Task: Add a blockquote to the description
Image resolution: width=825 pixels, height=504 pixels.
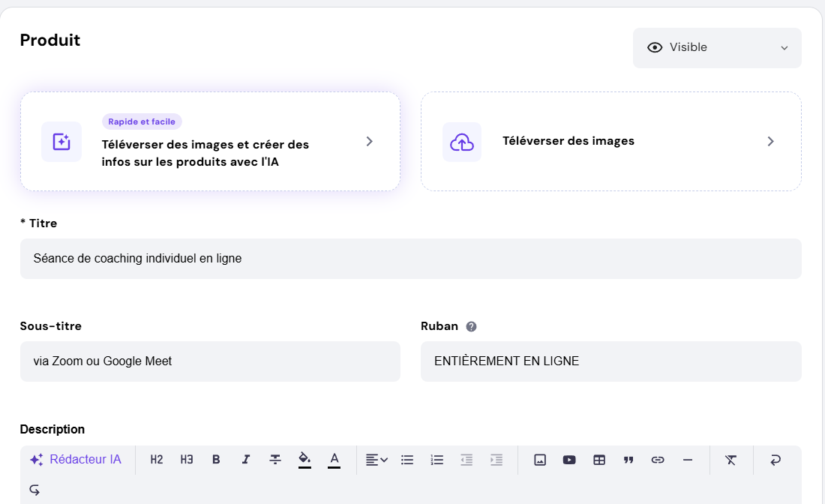Action: tap(628, 459)
